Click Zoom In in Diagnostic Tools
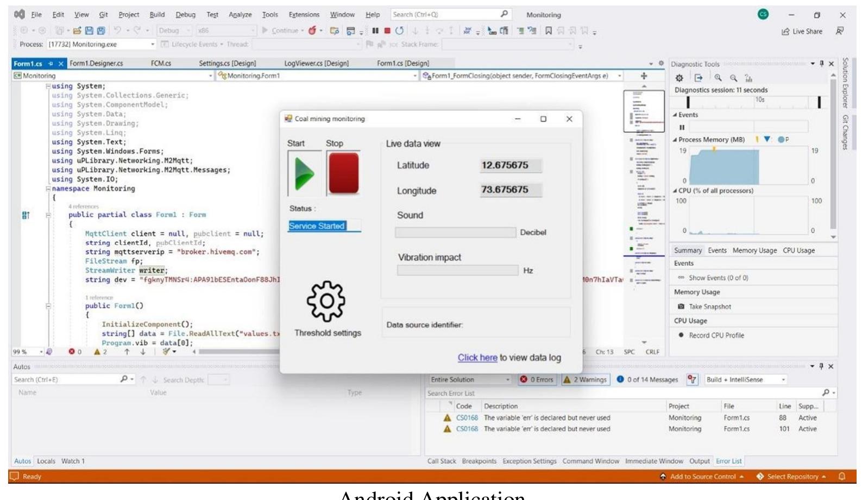Screen dimensions: 868x500 718,78
